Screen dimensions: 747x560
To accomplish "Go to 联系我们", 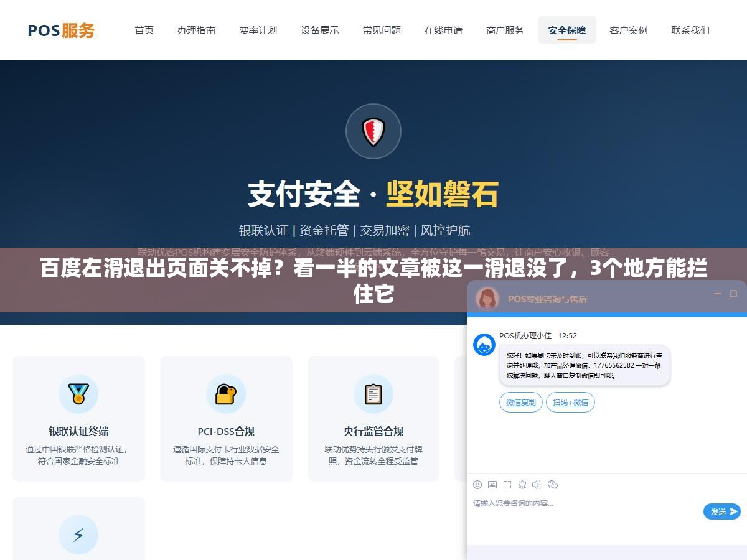I will (x=690, y=30).
